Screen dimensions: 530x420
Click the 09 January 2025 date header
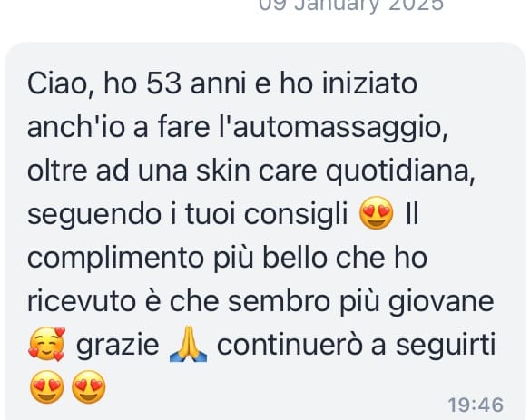click(x=350, y=5)
